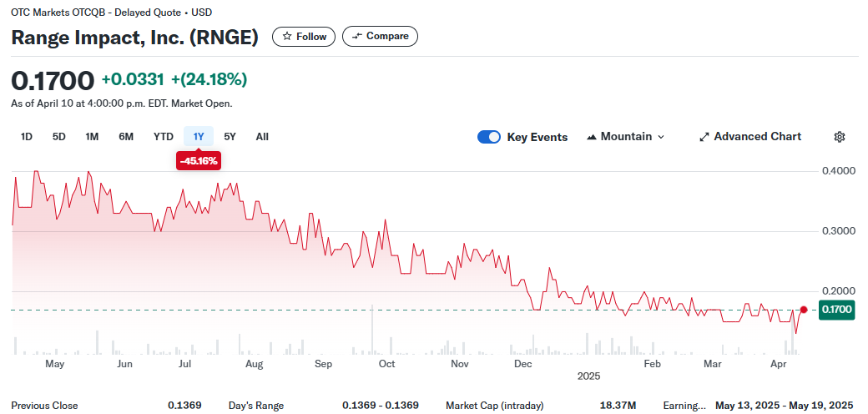Viewport: 868px width, 414px height.
Task: Click the truncated Earning... label
Action: pos(684,406)
